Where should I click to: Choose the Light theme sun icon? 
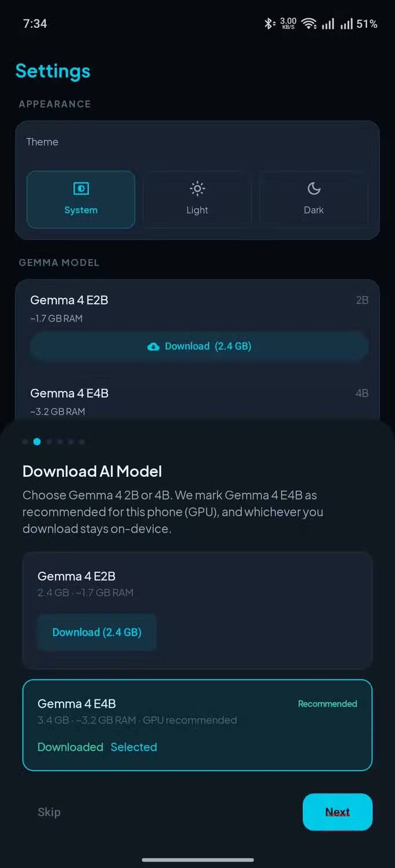197,189
